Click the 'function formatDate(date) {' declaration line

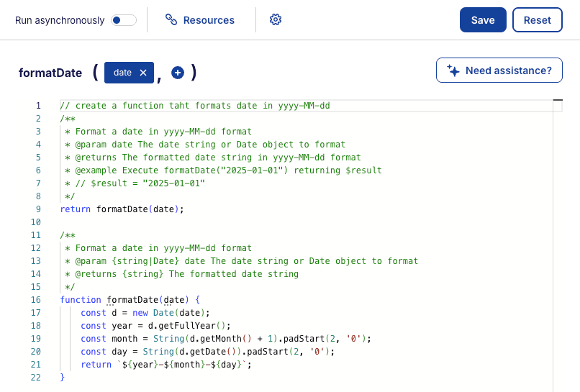pos(135,300)
